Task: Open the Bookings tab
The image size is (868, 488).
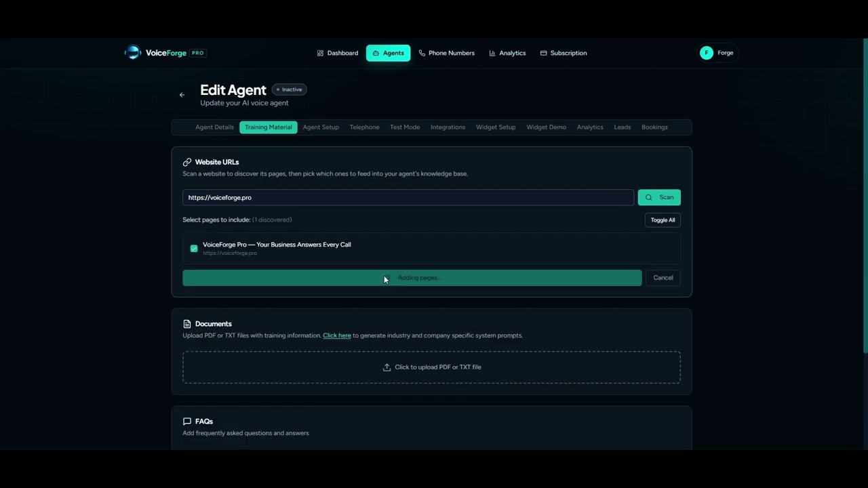Action: pyautogui.click(x=655, y=127)
